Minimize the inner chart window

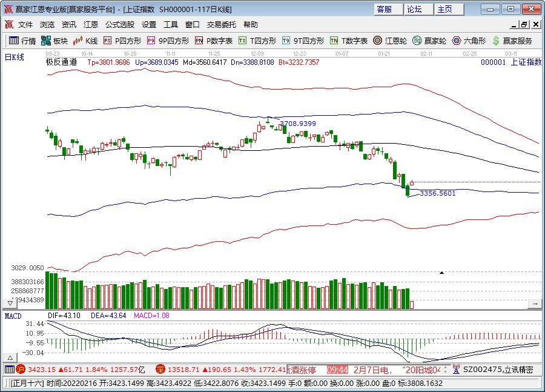pyautogui.click(x=514, y=24)
